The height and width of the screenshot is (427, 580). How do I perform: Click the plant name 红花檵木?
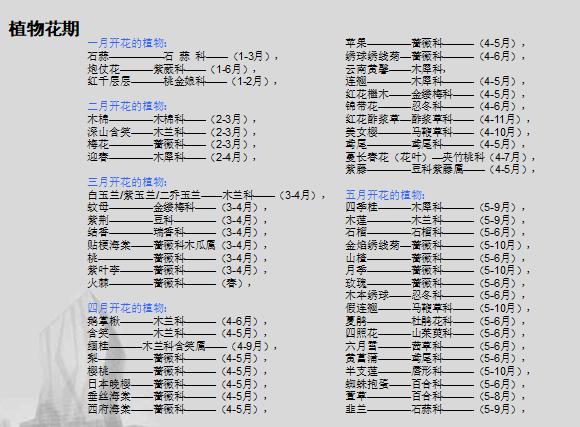coord(367,94)
